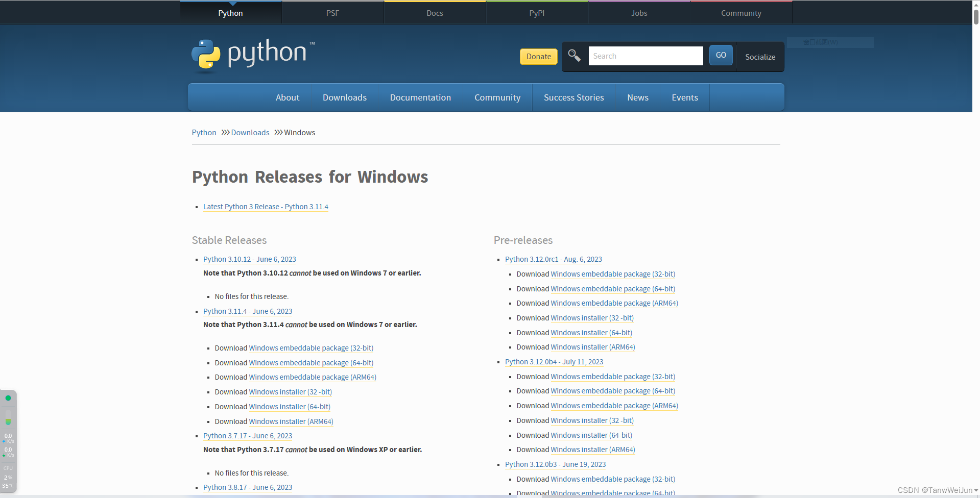Image resolution: width=980 pixels, height=498 pixels.
Task: Open the Documentation navigation menu
Action: pos(420,97)
